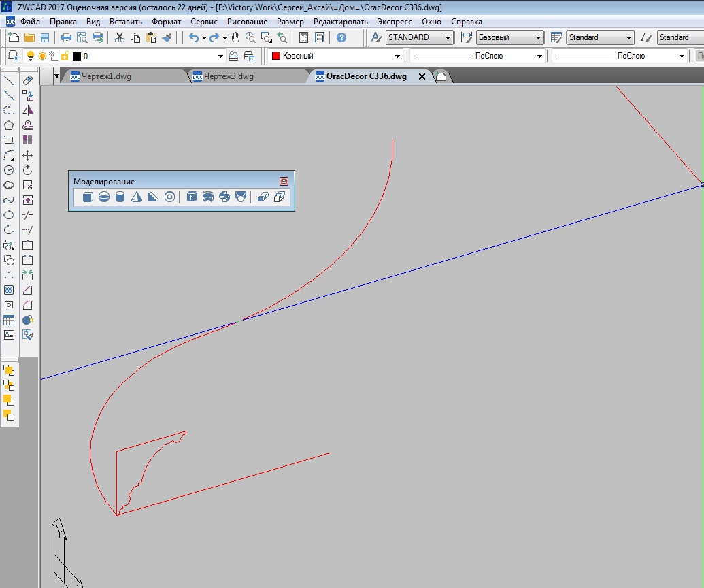Select the Polygon drawing tool

click(x=9, y=125)
